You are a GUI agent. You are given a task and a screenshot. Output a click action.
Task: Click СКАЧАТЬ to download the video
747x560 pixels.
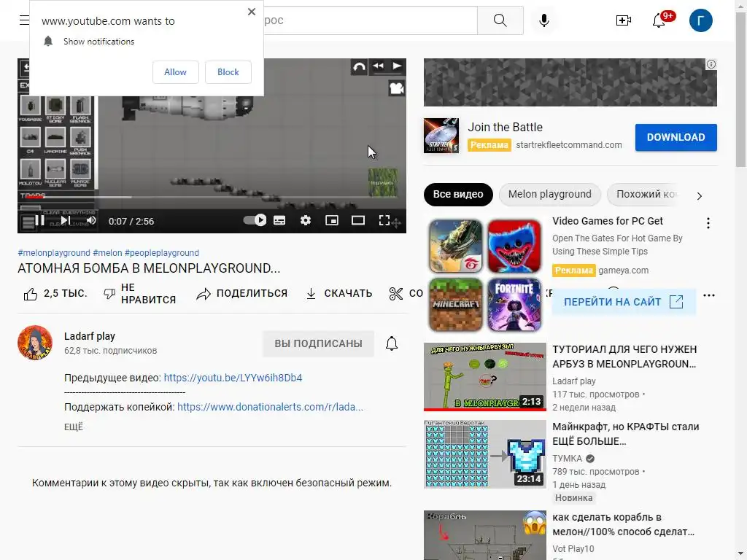[x=338, y=294]
